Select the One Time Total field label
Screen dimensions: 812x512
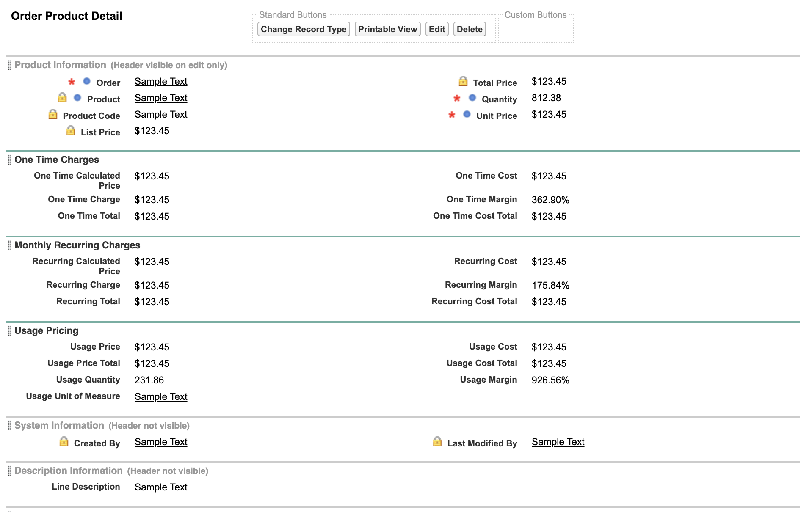coord(89,216)
